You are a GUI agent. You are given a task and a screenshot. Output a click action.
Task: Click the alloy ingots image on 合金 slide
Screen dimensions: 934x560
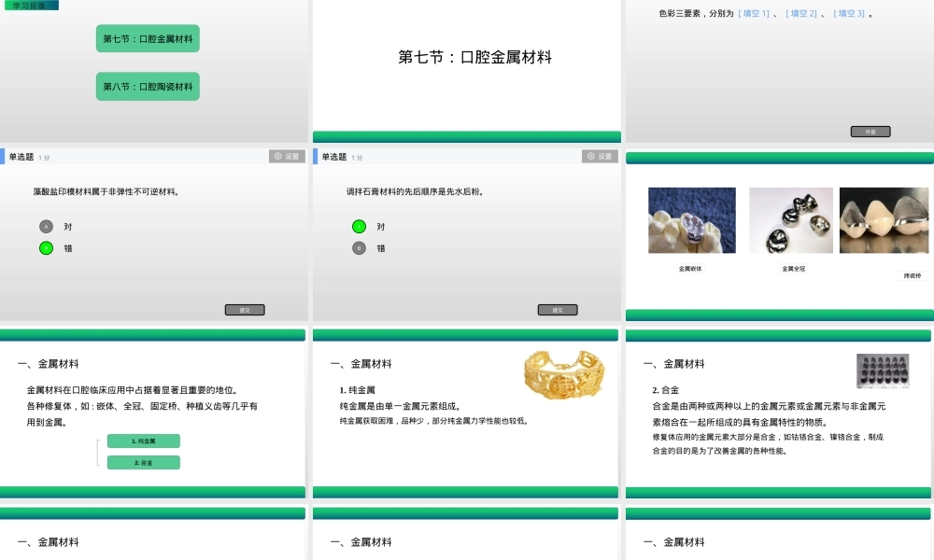click(x=883, y=371)
